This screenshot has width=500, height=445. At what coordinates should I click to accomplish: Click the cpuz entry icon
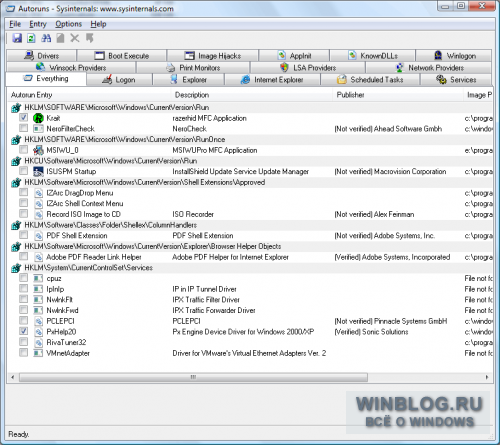(38, 278)
